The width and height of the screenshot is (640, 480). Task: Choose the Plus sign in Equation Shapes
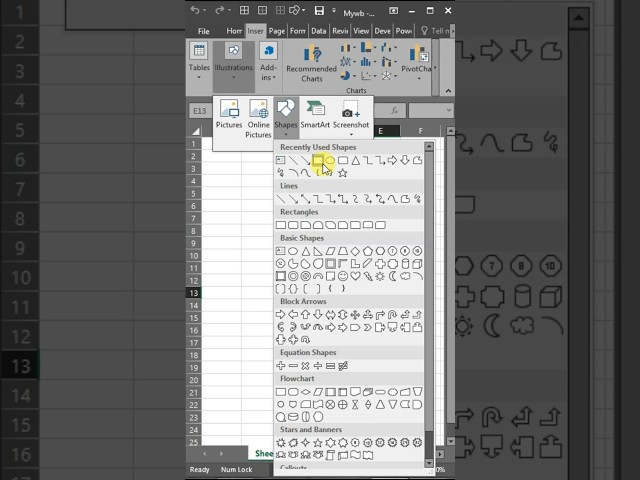(280, 366)
